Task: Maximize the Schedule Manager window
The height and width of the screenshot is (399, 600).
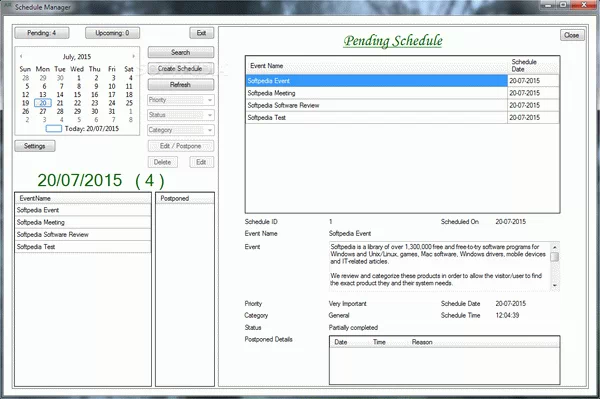Action: 563,5
